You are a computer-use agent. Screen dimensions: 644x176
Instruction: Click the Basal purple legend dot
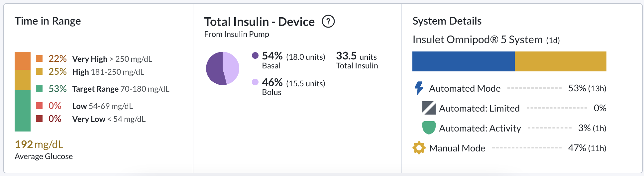(x=255, y=55)
